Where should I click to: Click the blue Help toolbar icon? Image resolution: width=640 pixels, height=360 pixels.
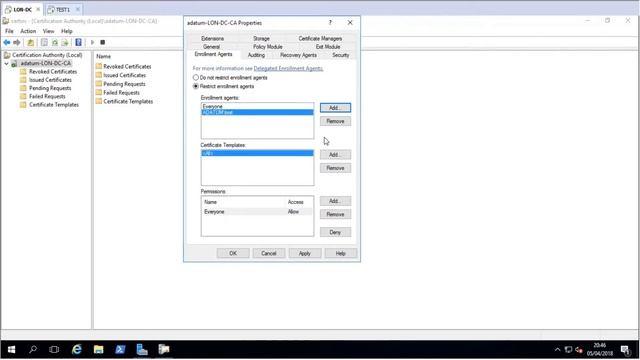(x=78, y=42)
